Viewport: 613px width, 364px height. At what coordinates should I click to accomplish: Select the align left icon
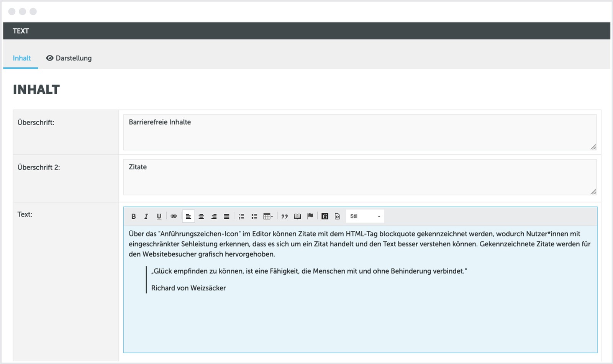188,216
